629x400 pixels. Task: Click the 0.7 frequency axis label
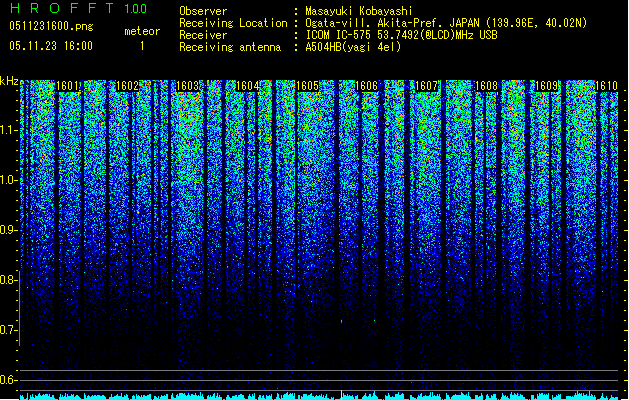pos(9,330)
